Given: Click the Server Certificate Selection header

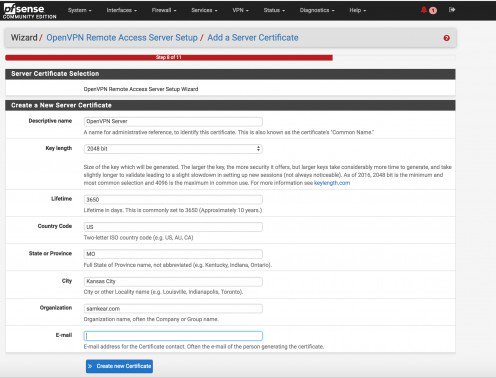Looking at the screenshot, I should pos(230,74).
